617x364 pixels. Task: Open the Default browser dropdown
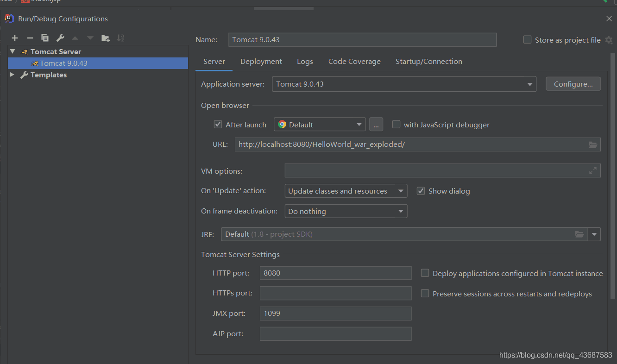coord(320,125)
